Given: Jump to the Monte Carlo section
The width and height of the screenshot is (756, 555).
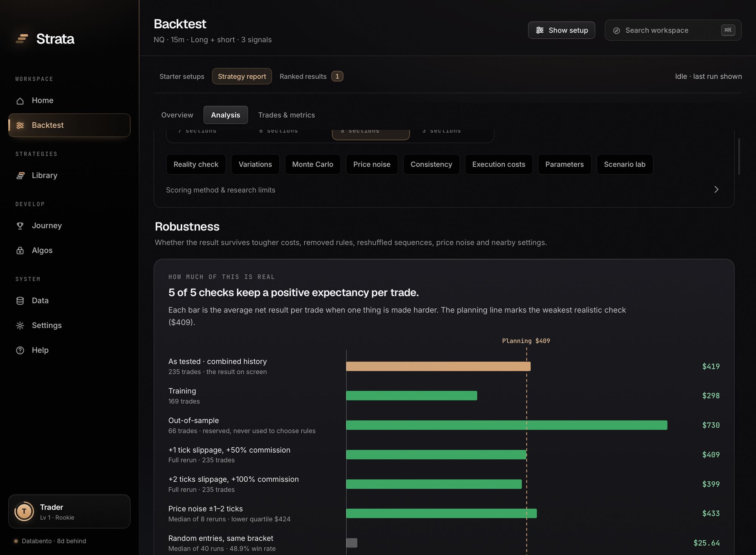Looking at the screenshot, I should (313, 164).
